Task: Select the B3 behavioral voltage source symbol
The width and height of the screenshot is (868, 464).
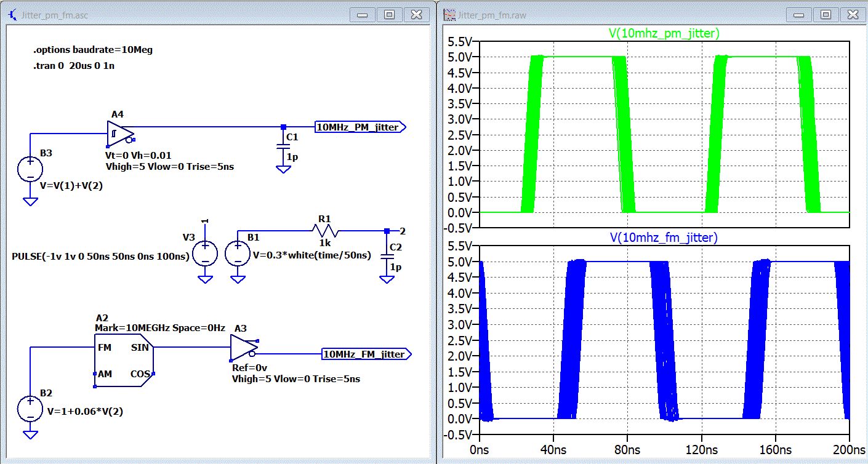Action: coord(30,169)
